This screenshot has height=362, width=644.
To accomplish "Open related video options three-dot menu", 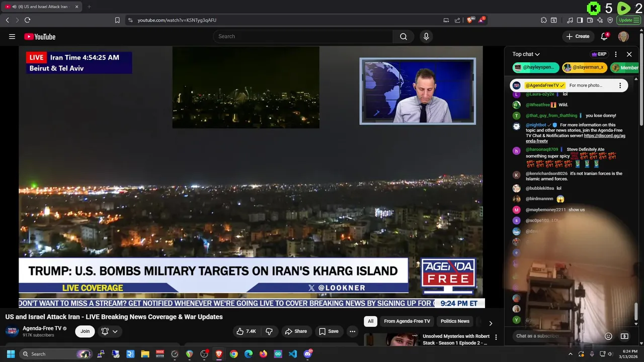I will (x=496, y=337).
